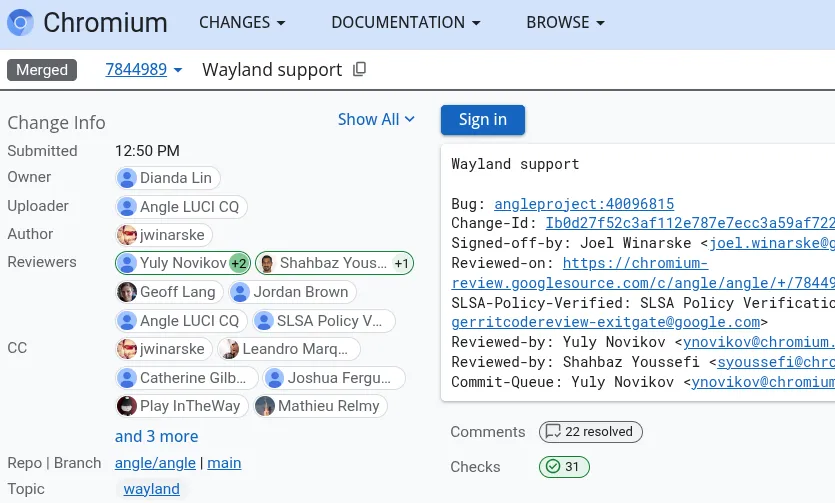The width and height of the screenshot is (835, 503).
Task: Click the Wayland support header title
Action: tap(272, 70)
